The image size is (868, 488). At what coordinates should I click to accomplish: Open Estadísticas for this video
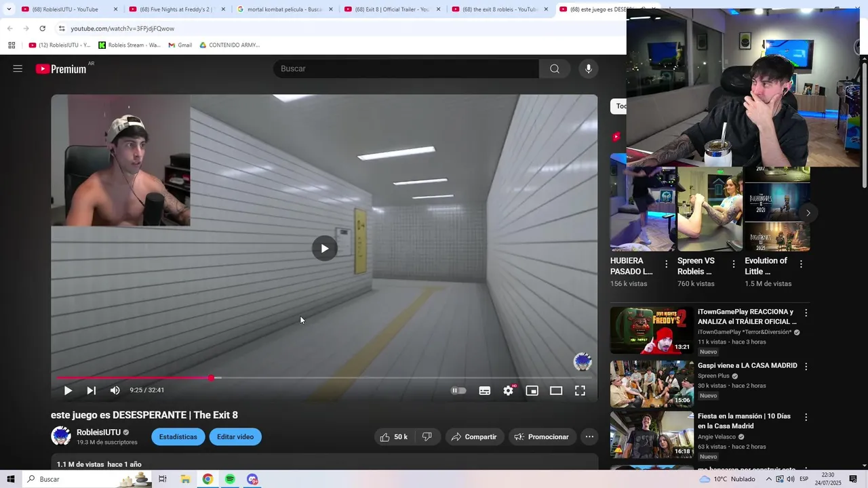point(178,437)
